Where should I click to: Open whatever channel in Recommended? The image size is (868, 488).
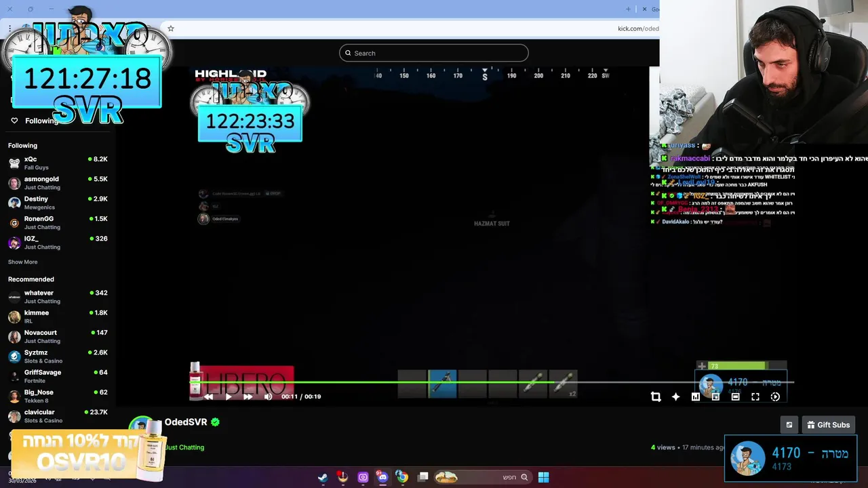[x=58, y=297]
